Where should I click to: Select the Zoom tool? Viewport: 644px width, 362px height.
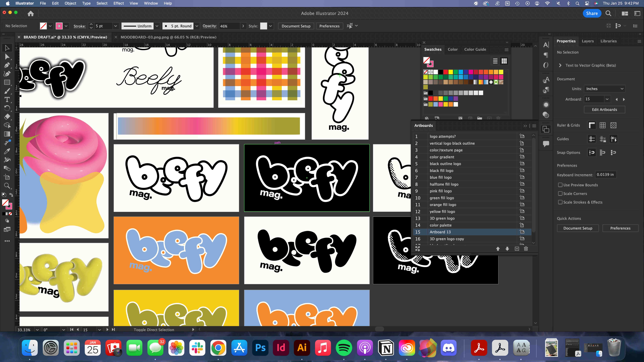7,186
